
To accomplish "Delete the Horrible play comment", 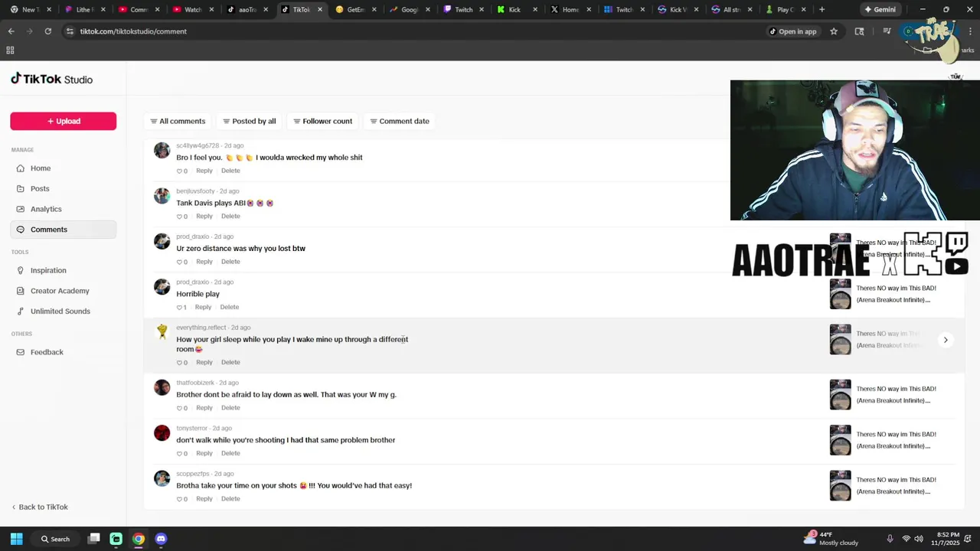I will 229,307.
